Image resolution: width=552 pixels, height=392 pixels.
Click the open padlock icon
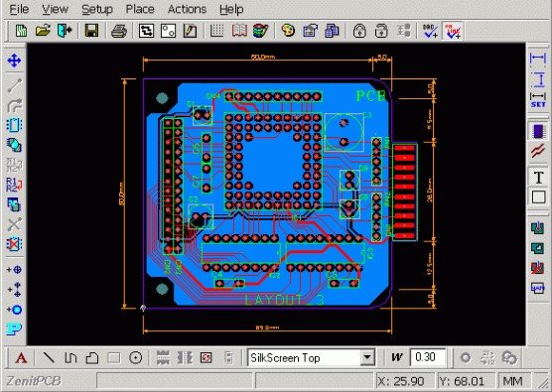(381, 31)
